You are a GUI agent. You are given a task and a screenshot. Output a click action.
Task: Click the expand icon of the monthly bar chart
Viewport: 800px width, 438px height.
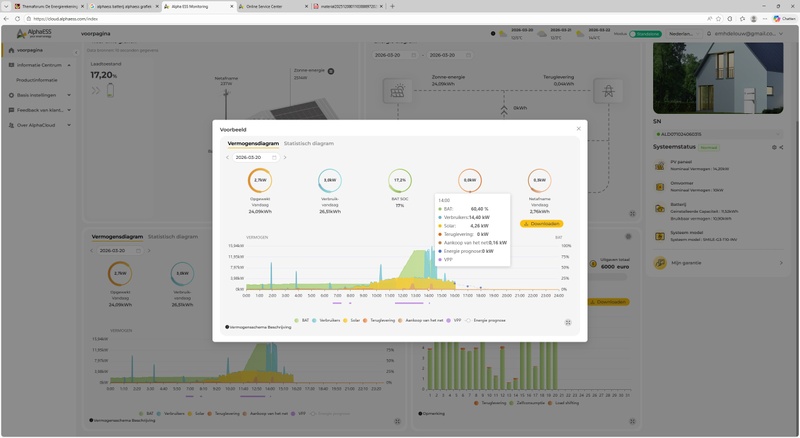click(x=632, y=421)
